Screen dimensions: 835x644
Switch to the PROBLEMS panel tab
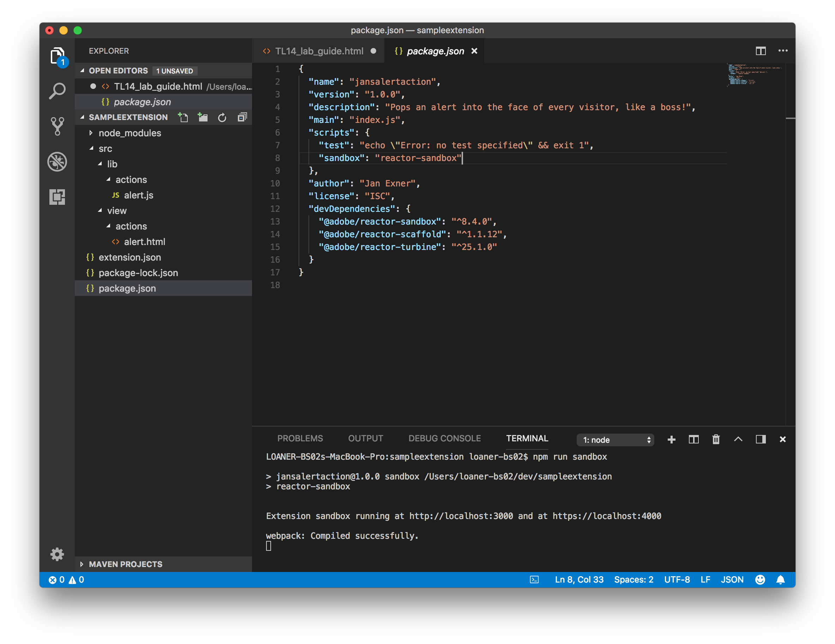(300, 439)
